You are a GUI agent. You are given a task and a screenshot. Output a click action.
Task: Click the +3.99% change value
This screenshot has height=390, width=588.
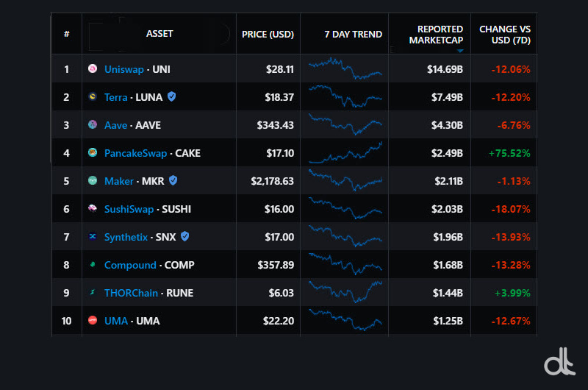512,293
